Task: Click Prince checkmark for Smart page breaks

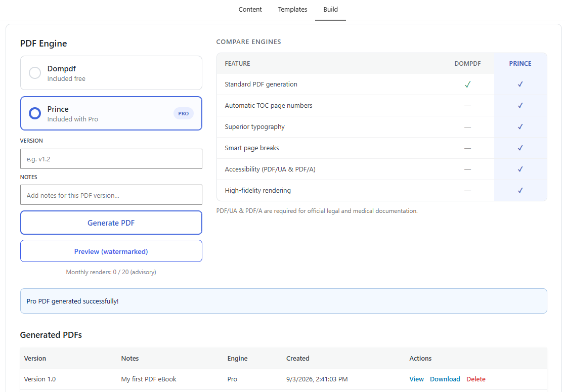Action: pyautogui.click(x=520, y=148)
